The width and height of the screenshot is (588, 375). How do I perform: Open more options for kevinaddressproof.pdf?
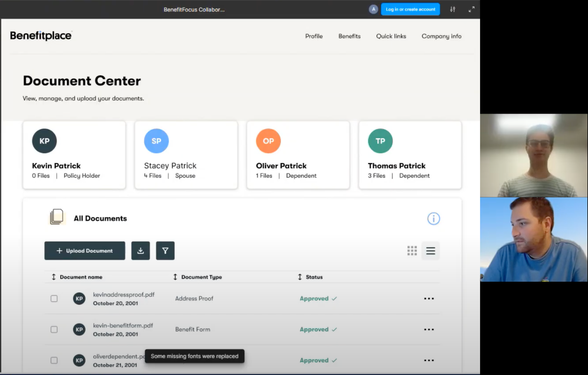[429, 299]
